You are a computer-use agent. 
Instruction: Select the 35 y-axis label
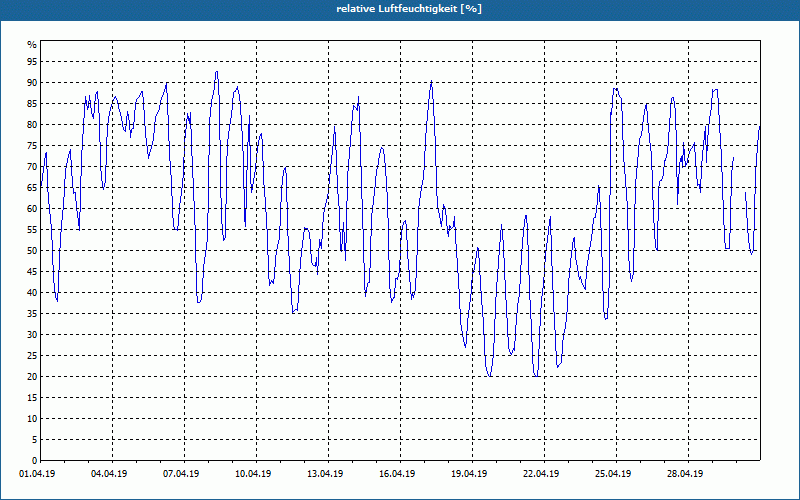click(x=32, y=313)
